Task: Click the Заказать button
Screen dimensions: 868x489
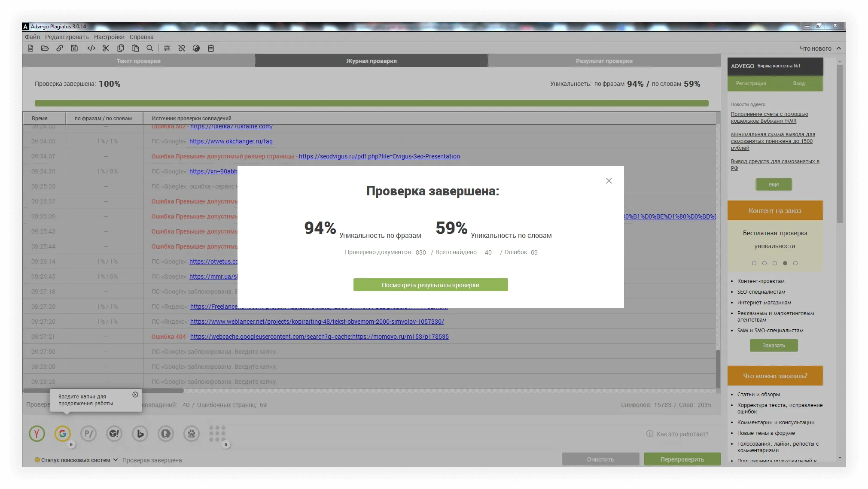Action: pos(774,345)
